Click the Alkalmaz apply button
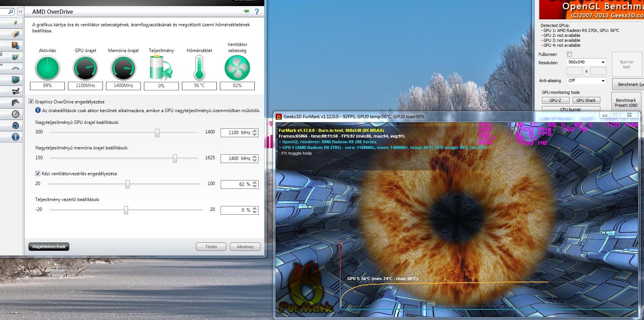 coord(245,247)
